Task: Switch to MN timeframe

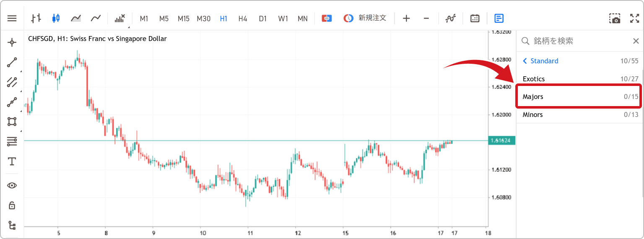Action: [303, 18]
